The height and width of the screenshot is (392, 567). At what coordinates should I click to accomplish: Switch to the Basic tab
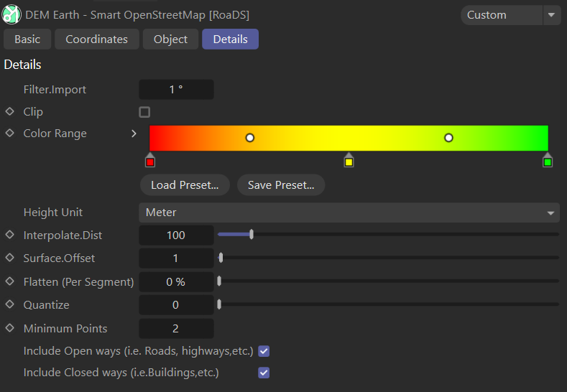(x=27, y=39)
